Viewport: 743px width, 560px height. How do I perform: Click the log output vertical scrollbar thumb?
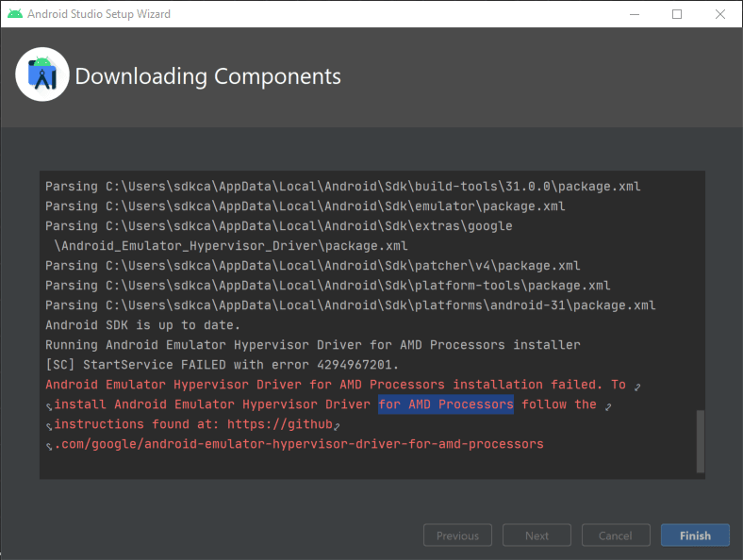click(700, 441)
